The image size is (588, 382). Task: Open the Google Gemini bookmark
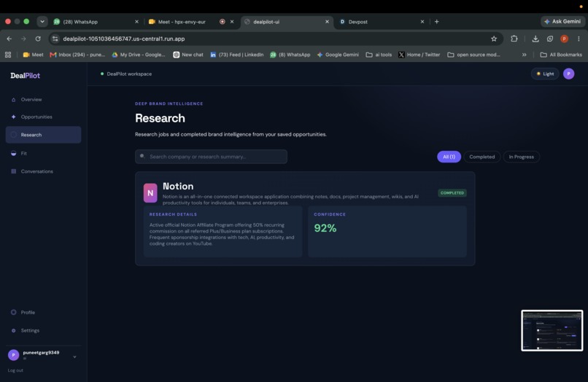click(x=338, y=55)
